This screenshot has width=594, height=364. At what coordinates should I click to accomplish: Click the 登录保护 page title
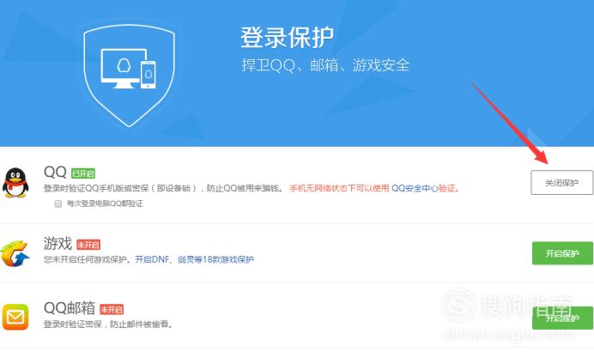click(287, 38)
